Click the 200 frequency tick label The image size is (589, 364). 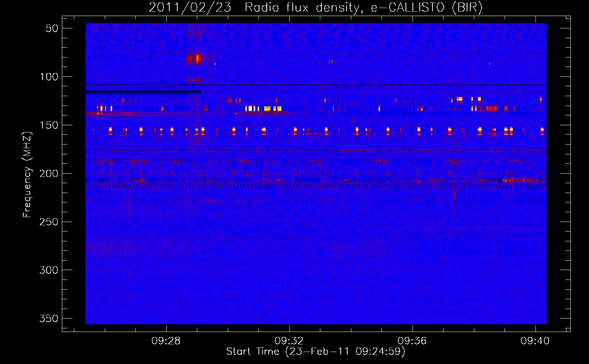pyautogui.click(x=49, y=174)
